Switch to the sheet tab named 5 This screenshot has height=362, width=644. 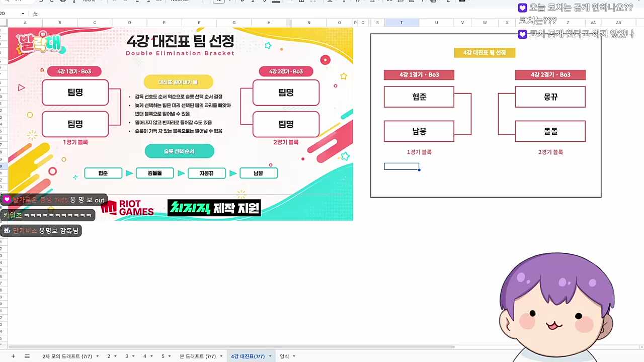(x=163, y=356)
